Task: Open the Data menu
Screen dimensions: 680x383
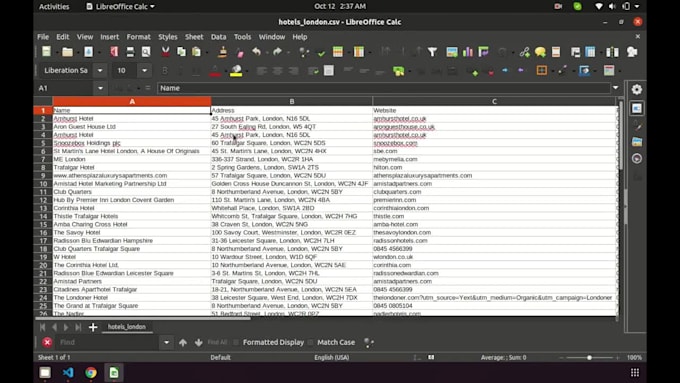Action: [219, 37]
